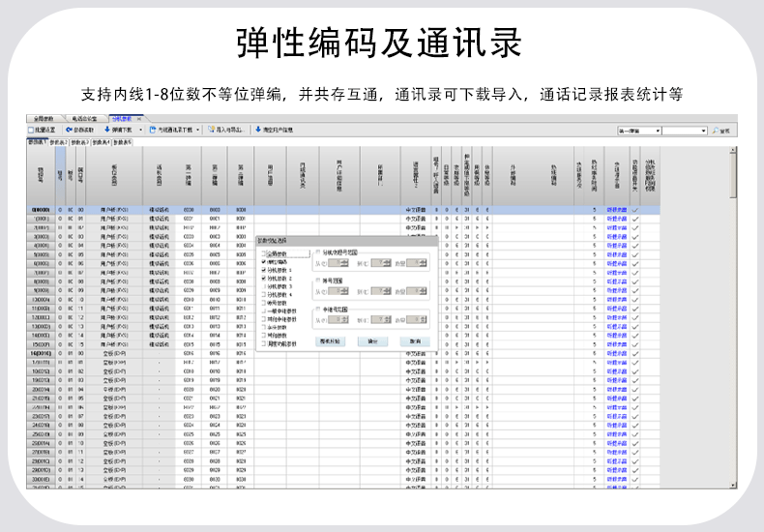
Task: Click 中文语音 cell in the first row
Action: click(x=416, y=210)
